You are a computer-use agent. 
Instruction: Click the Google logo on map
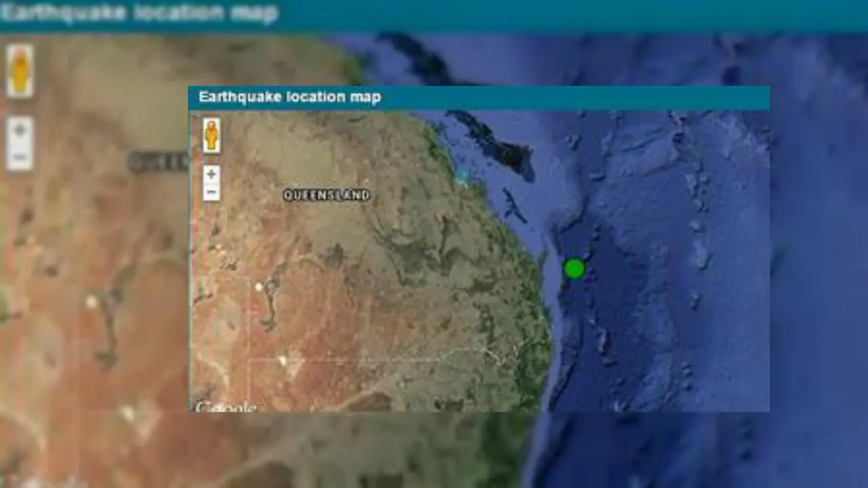[x=226, y=407]
